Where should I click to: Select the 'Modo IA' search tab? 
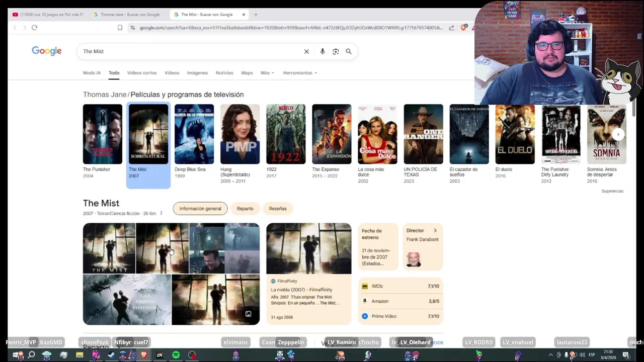tap(92, 73)
